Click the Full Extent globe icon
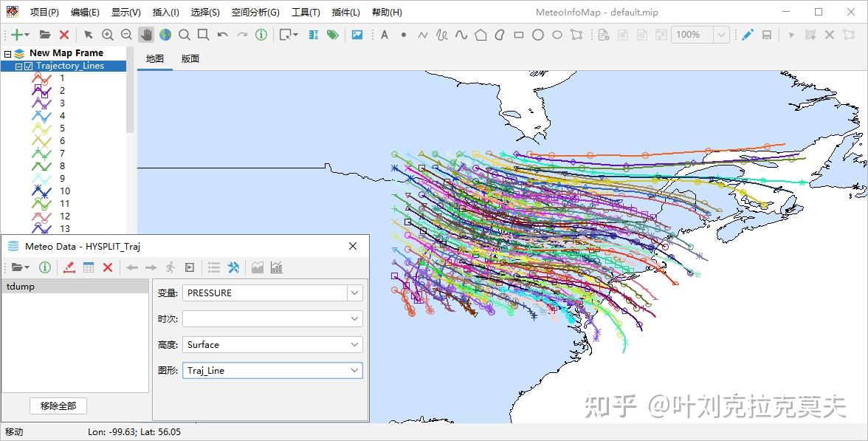This screenshot has height=441, width=868. click(164, 34)
